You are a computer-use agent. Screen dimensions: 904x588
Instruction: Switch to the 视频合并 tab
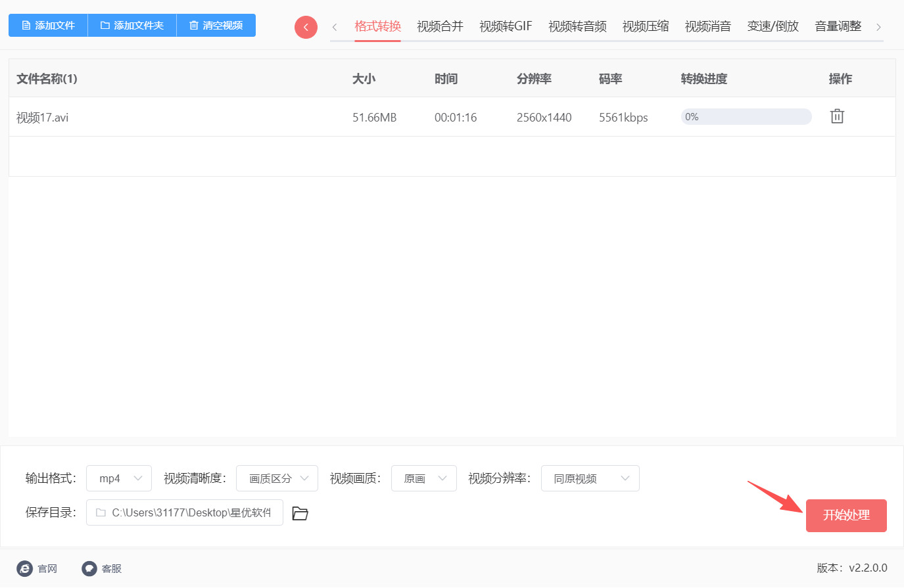point(440,26)
